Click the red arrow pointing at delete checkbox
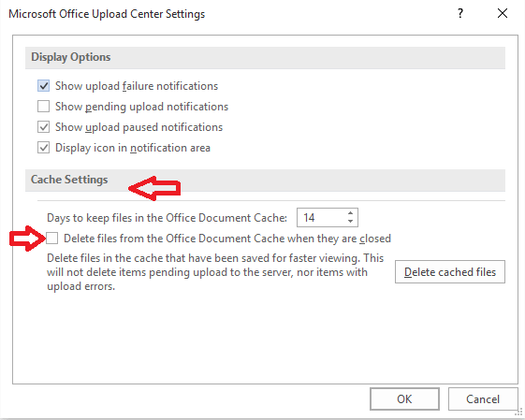Screen dimensions: 525x420 [x=27, y=239]
